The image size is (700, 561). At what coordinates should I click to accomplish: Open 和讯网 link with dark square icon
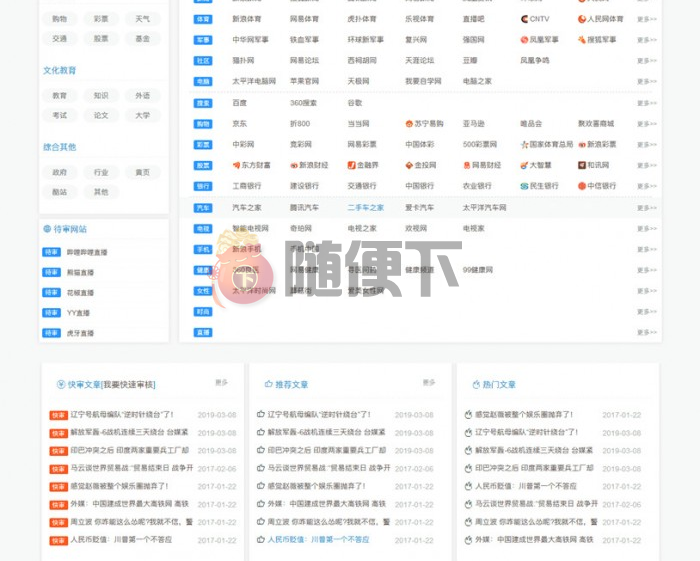(593, 165)
